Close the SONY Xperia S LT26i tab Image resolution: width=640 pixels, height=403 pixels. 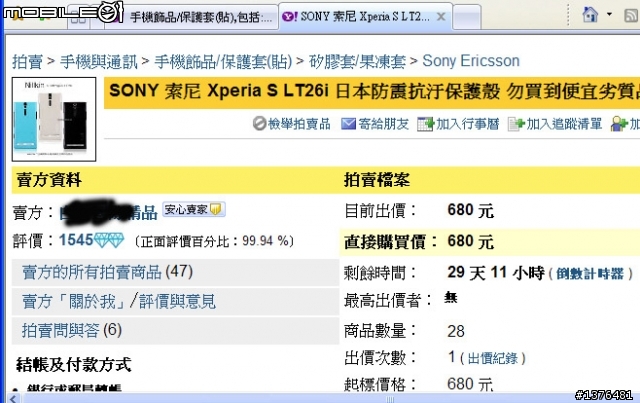tap(441, 17)
